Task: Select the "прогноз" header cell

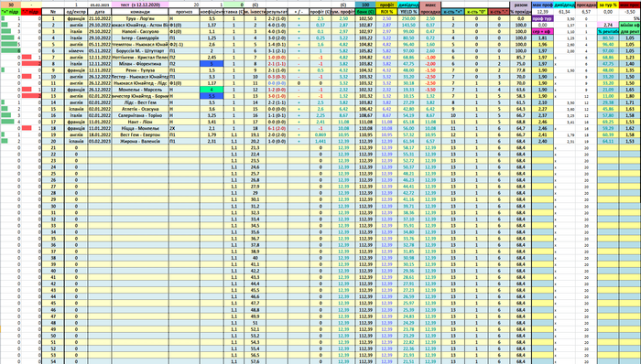Action: pos(184,12)
